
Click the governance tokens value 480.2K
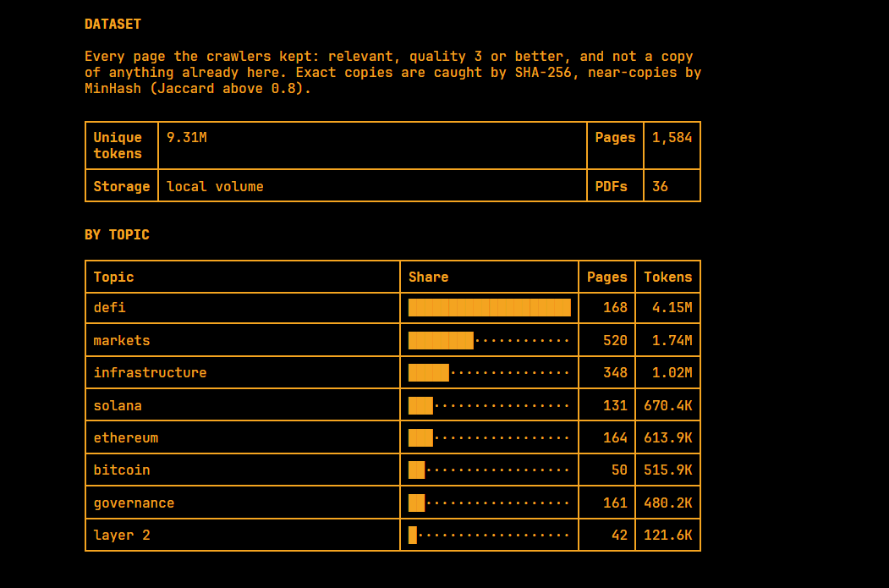click(x=668, y=503)
